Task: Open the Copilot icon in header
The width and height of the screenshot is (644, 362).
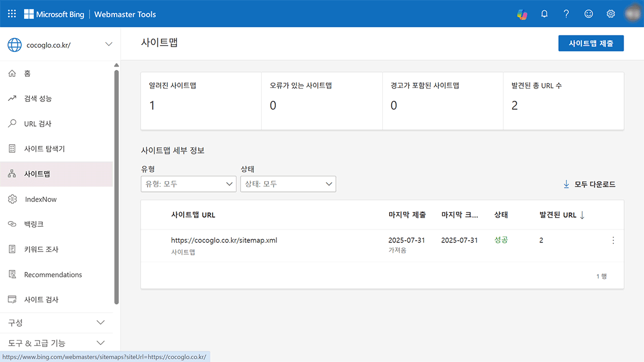Action: coord(522,14)
